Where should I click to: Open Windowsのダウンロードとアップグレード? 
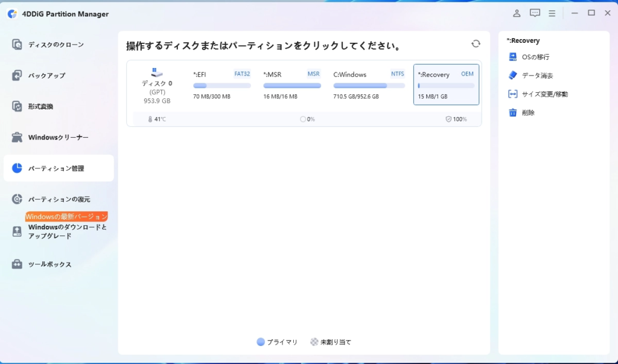pos(66,231)
